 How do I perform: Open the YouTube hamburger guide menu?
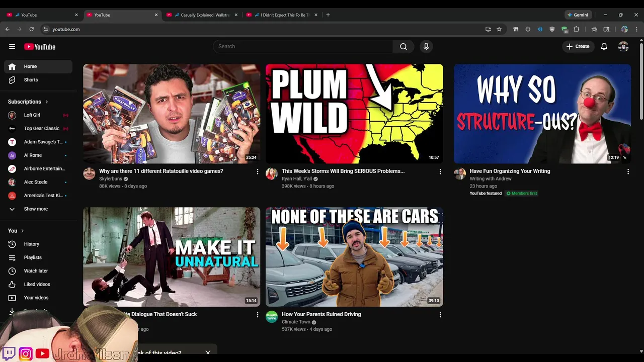point(12,47)
